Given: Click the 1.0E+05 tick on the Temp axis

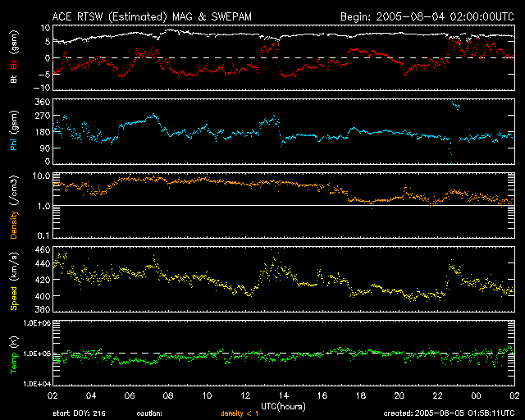Looking at the screenshot, I should (x=37, y=354).
